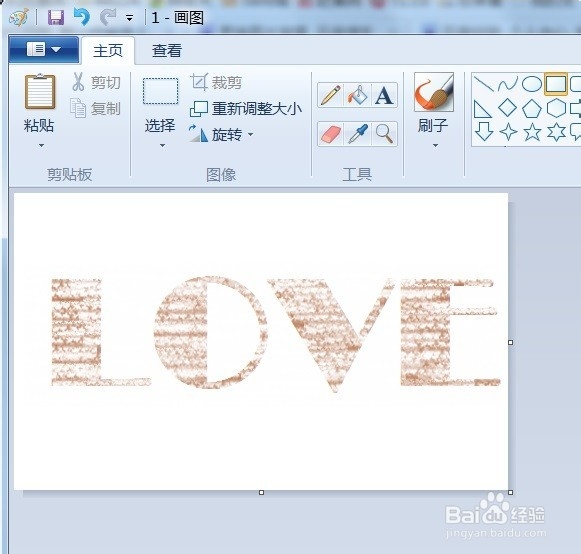Select the Pencil tool
The height and width of the screenshot is (554, 581).
[331, 95]
